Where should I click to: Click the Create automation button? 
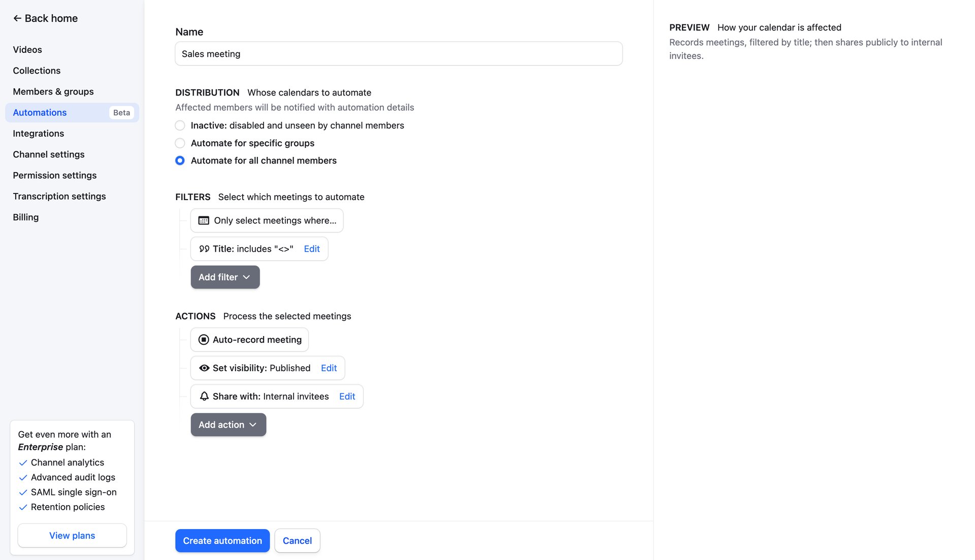(222, 541)
